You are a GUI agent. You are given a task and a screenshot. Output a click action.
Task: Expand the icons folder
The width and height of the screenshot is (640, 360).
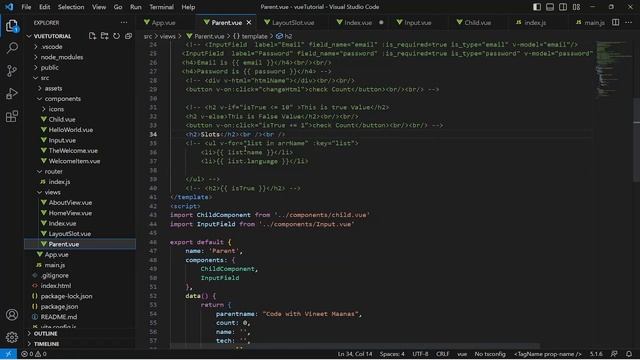pos(56,109)
